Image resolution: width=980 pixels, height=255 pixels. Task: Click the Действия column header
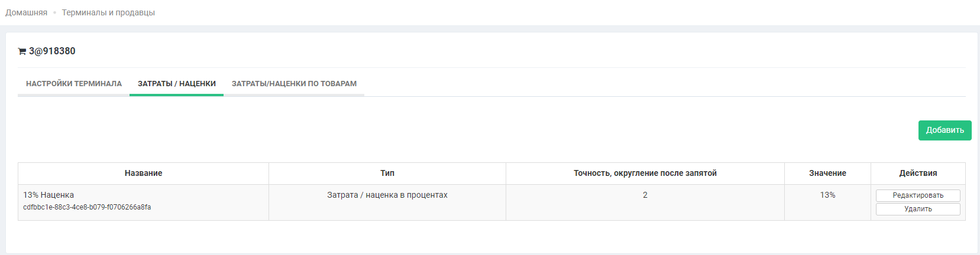[x=917, y=173]
